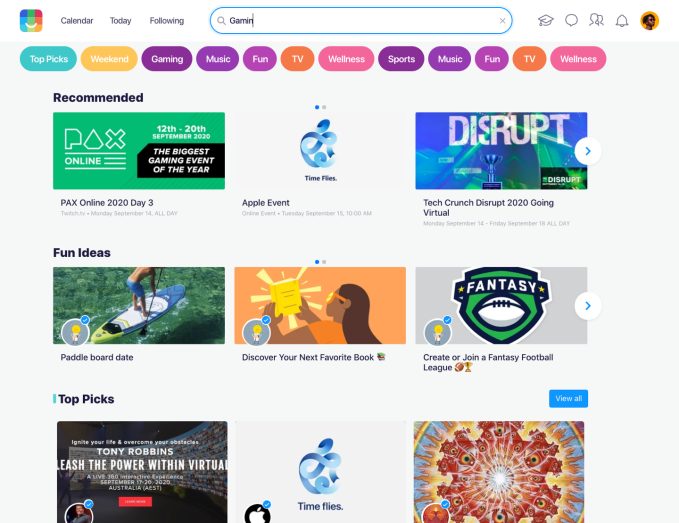Go to the Following tab
This screenshot has width=679, height=523.
click(x=167, y=21)
